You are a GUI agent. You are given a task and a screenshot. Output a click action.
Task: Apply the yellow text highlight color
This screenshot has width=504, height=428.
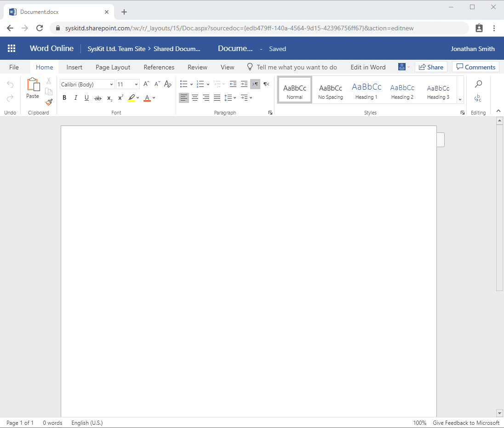[131, 97]
